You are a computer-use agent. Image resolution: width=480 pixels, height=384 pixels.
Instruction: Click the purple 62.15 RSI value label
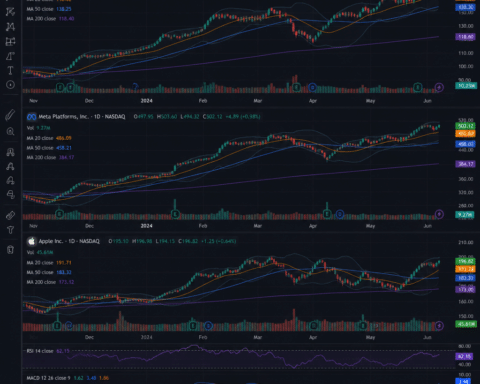465,356
